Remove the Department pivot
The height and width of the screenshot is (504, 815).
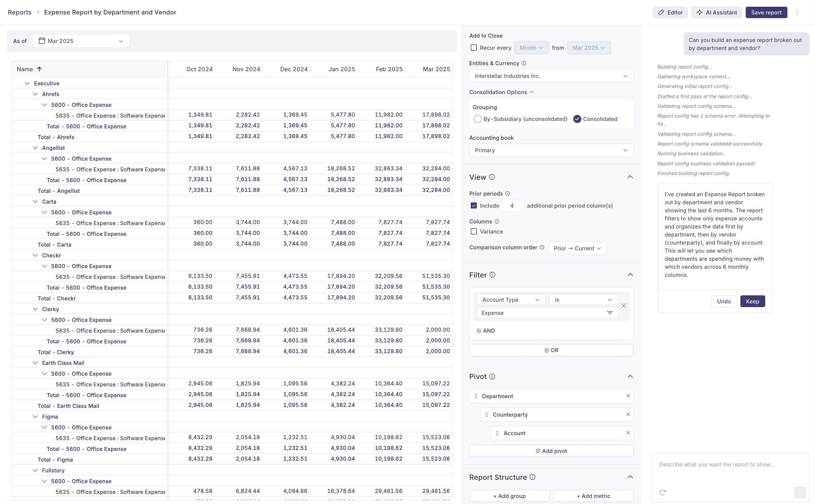coord(628,396)
